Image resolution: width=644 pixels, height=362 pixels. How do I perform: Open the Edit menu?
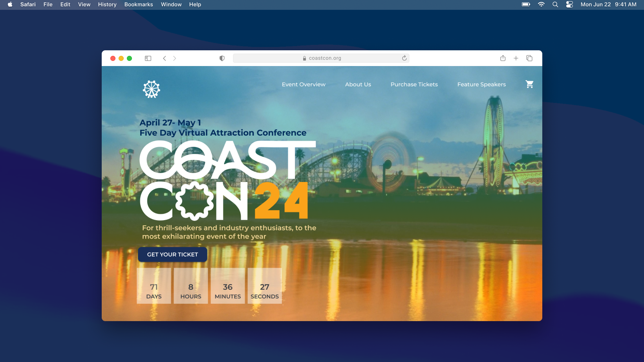[65, 4]
